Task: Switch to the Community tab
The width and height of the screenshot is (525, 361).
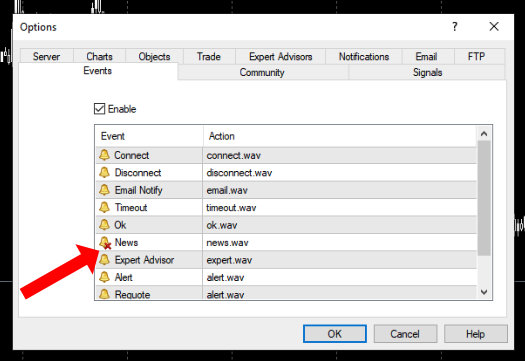Action: pyautogui.click(x=262, y=72)
